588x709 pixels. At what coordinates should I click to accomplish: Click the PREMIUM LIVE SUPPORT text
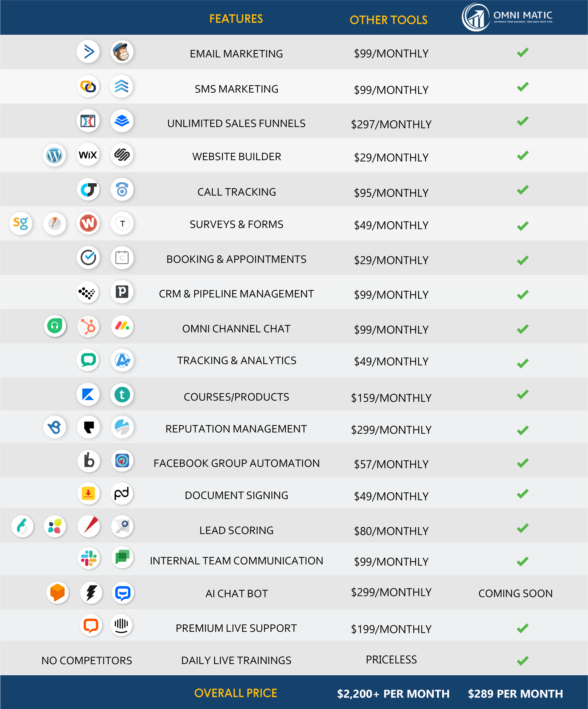[x=236, y=628]
